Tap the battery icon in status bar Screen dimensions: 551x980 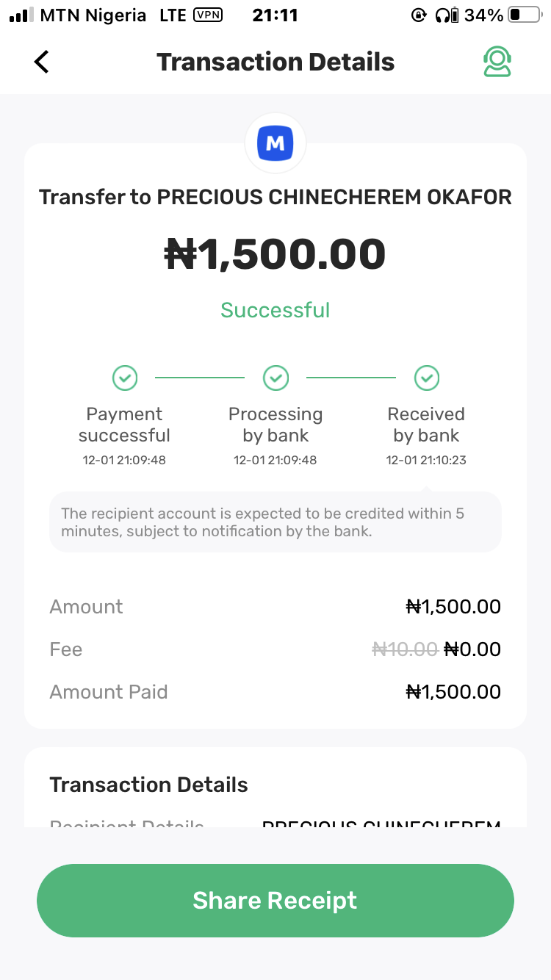(x=524, y=15)
